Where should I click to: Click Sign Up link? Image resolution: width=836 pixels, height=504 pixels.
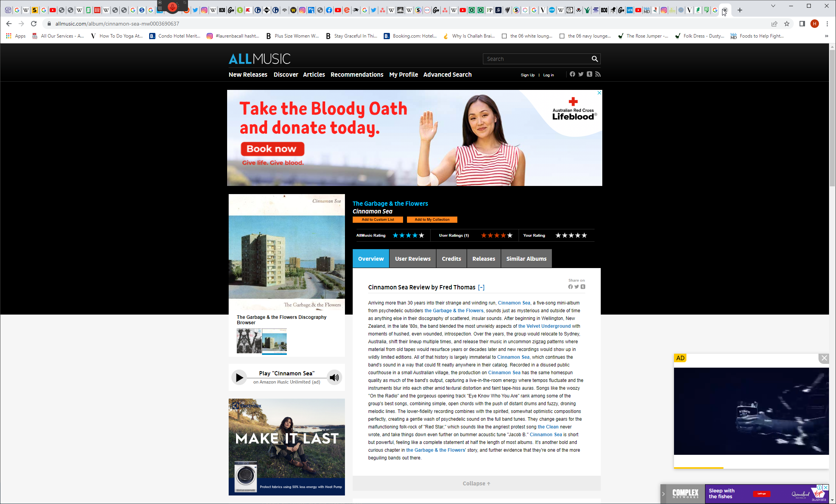[527, 75]
